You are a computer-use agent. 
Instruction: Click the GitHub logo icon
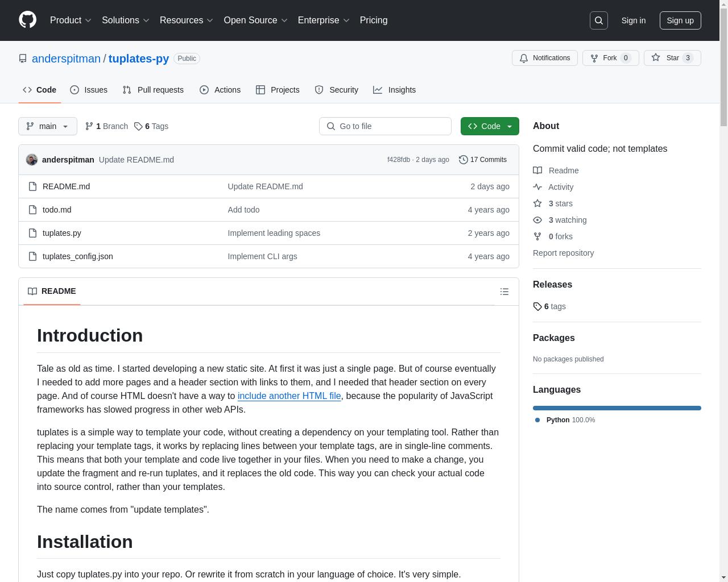coord(27,20)
